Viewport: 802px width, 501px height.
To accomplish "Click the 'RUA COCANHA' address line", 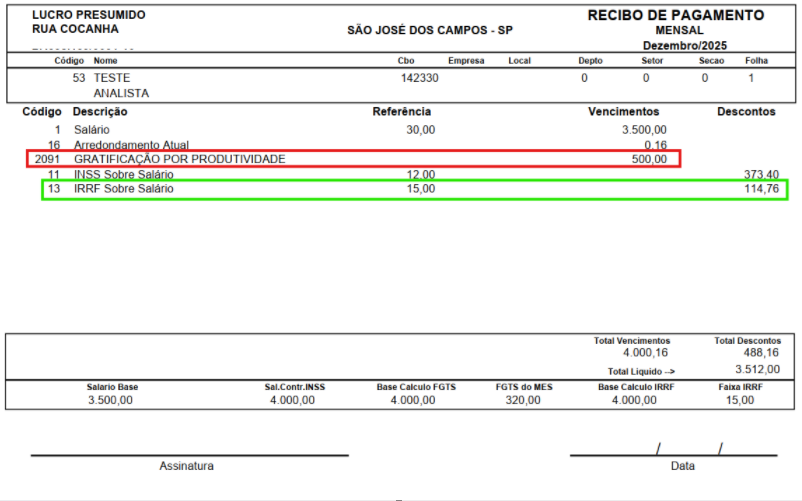I will pyautogui.click(x=75, y=29).
